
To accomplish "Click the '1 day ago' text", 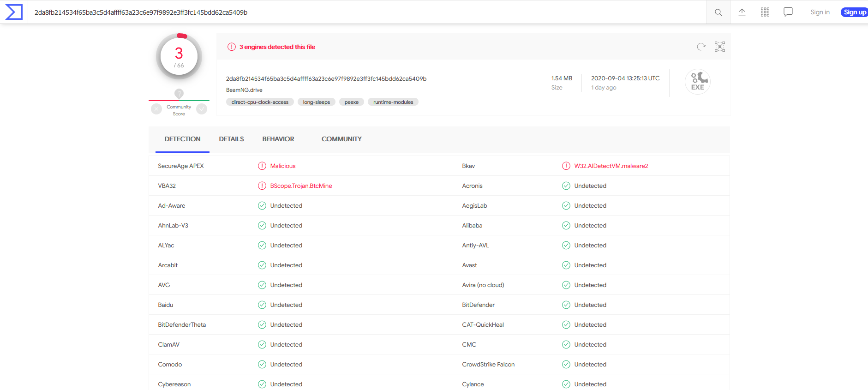I will click(x=604, y=88).
